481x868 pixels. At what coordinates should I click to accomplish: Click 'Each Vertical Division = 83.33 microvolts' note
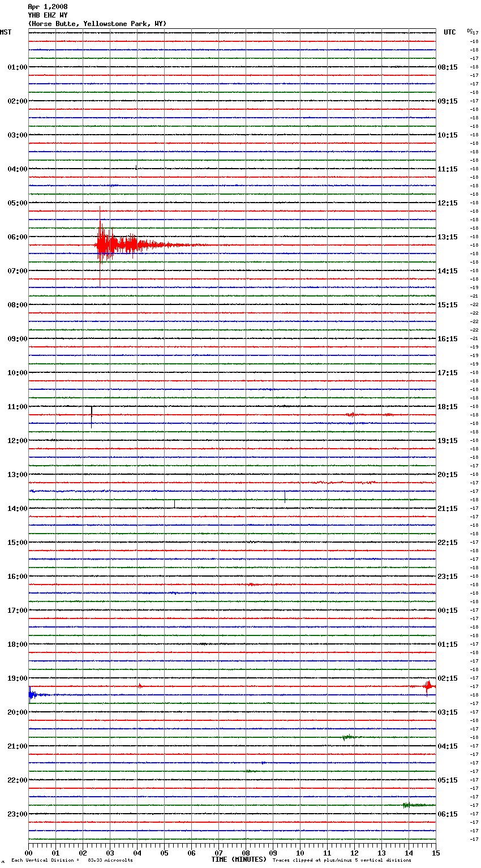tap(72, 861)
